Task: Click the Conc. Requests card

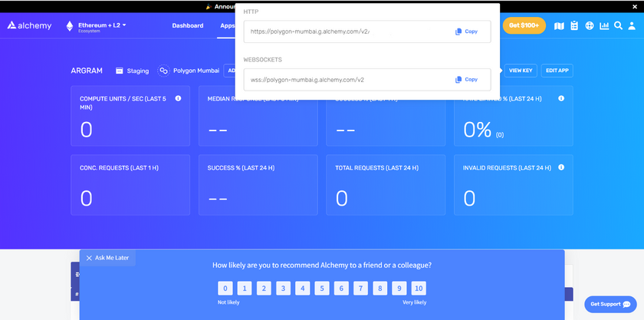Action: (x=130, y=185)
